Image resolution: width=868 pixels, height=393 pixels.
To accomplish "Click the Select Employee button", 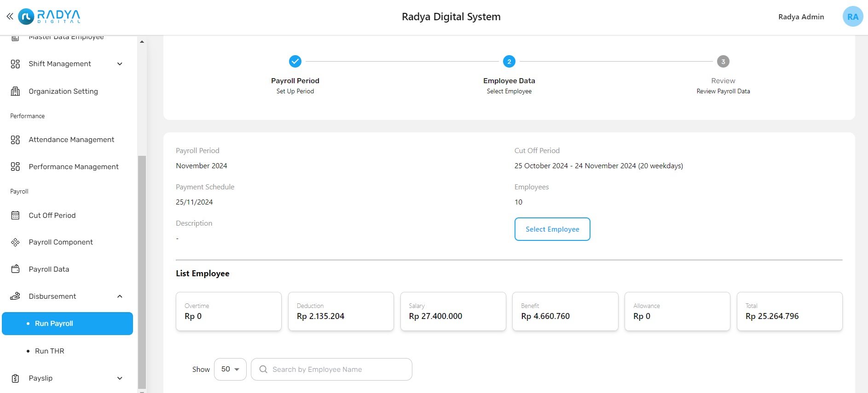I will point(552,229).
